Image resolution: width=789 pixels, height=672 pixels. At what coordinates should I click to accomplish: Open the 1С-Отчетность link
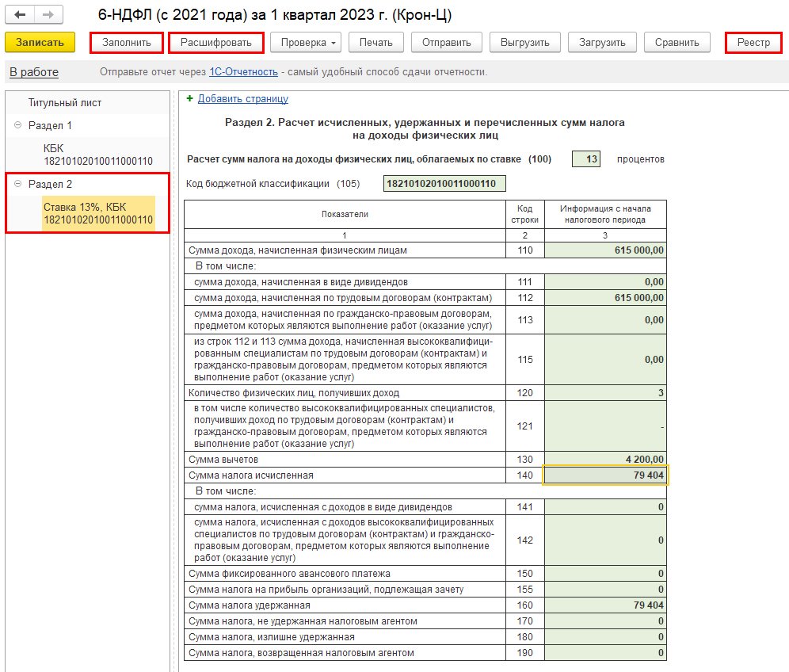243,72
